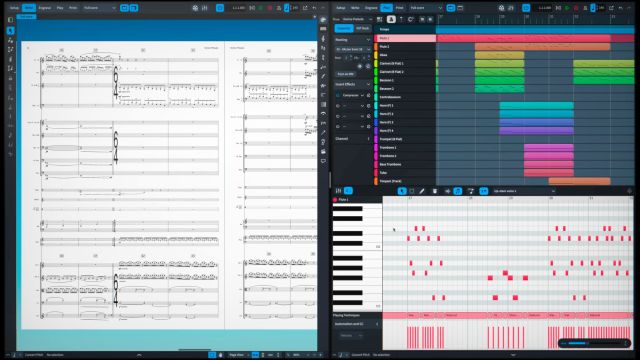Select the arrow selection tool in Write toolbox
Screen dimensions: 640x360
[x=11, y=31]
